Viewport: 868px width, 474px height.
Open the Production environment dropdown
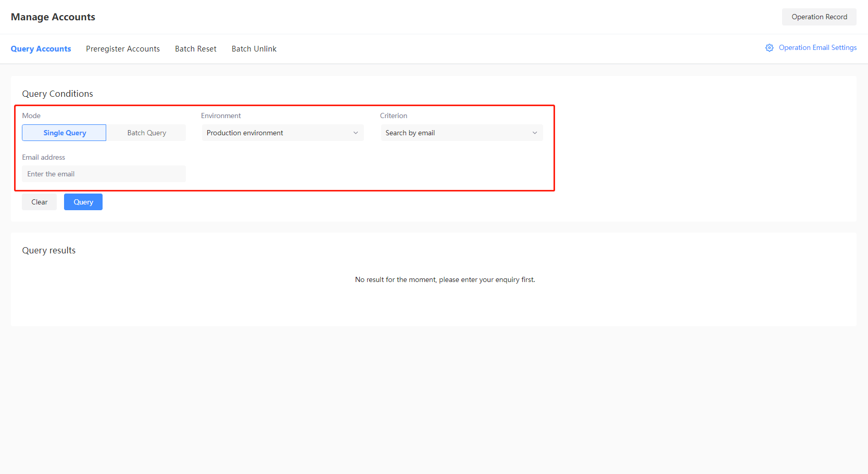[282, 133]
